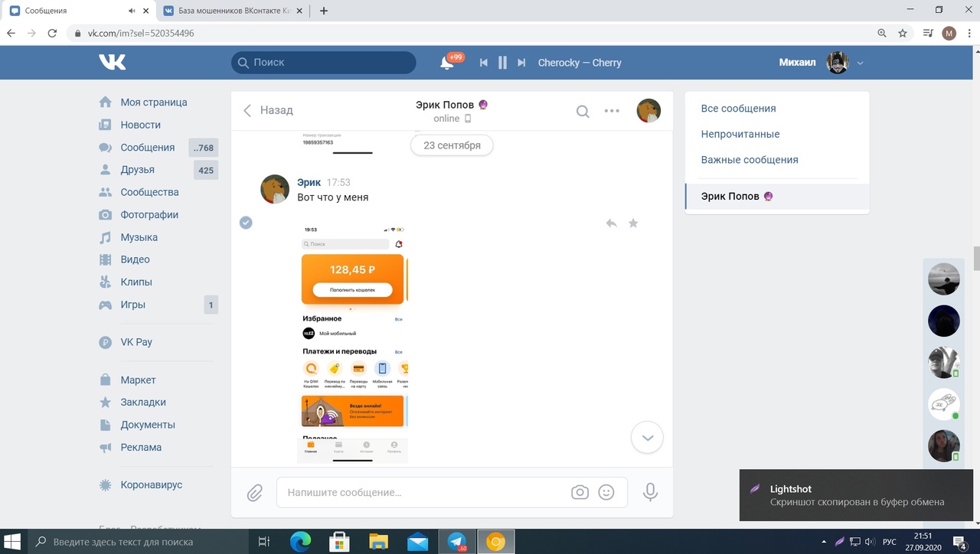This screenshot has height=554, width=980.
Task: Search within the conversation using magnifier icon
Action: click(583, 111)
